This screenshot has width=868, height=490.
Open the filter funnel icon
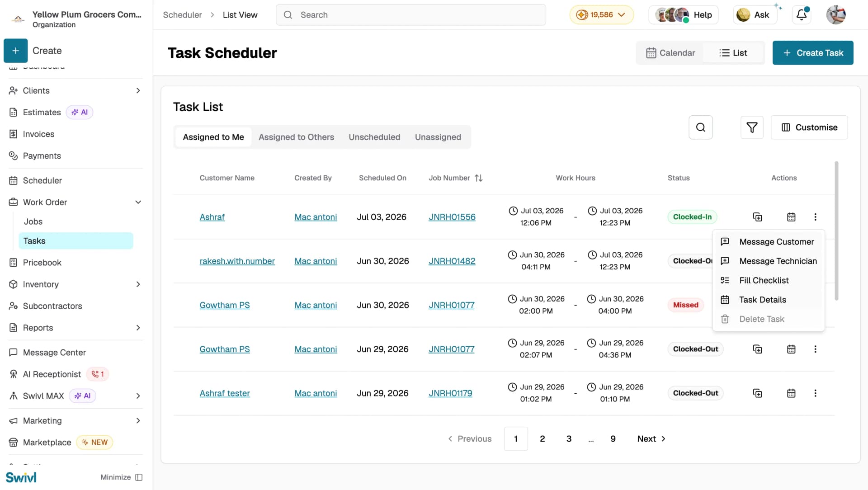752,127
